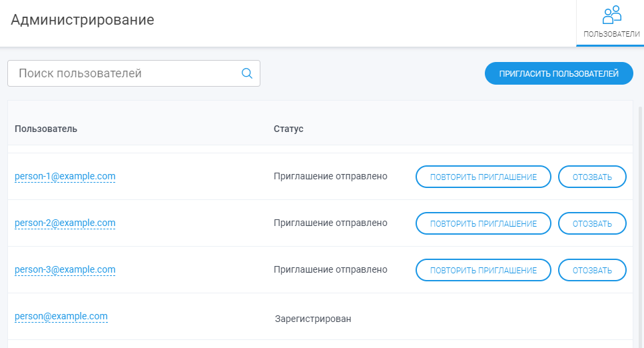644x348 pixels.
Task: Focus the Поиск пользователей search field
Action: point(133,73)
